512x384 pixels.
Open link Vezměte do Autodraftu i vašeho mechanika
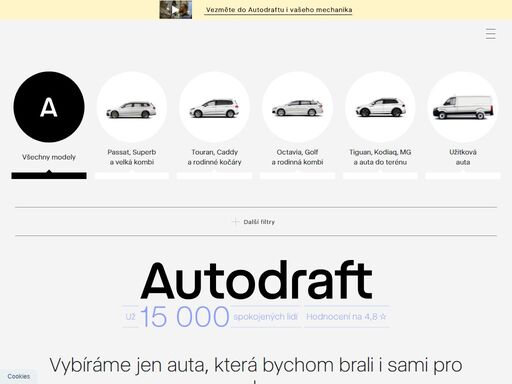(x=278, y=10)
